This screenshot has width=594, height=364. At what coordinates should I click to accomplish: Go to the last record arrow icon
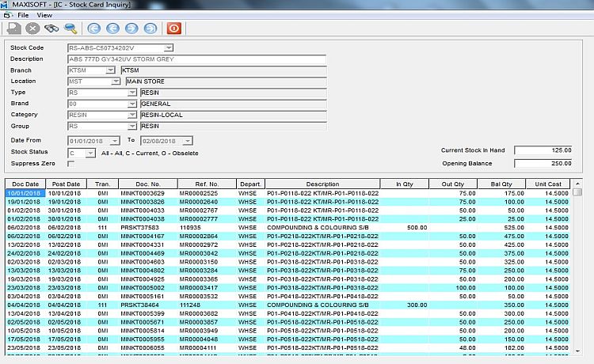click(151, 28)
